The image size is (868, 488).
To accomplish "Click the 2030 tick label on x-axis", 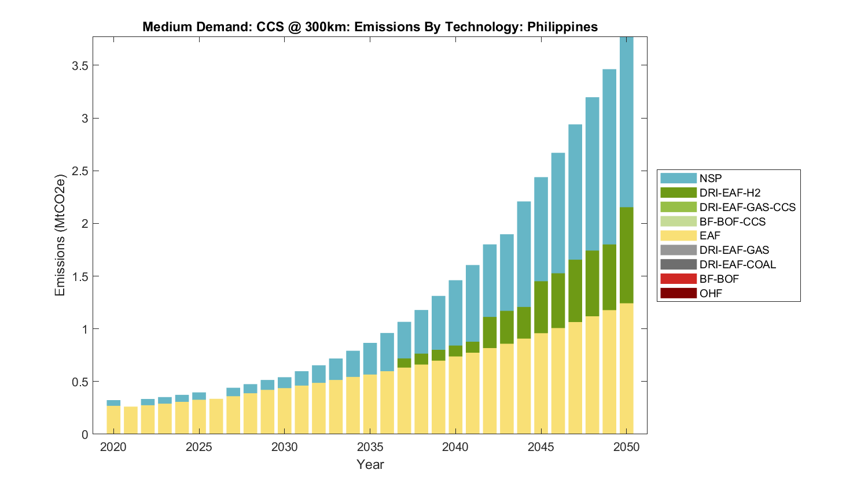I will point(284,448).
